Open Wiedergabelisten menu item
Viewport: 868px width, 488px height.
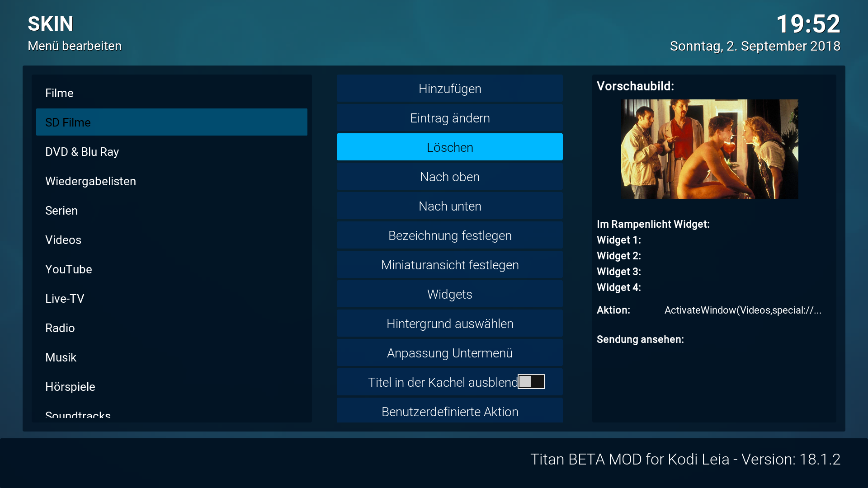pyautogui.click(x=172, y=181)
